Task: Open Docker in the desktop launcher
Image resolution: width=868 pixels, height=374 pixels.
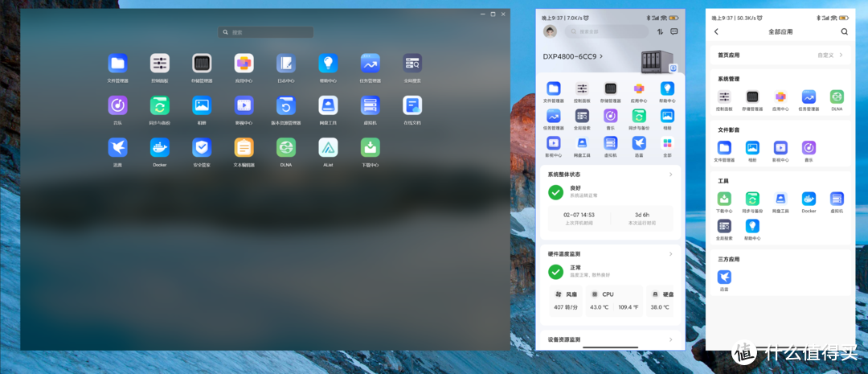Action: coord(159,147)
